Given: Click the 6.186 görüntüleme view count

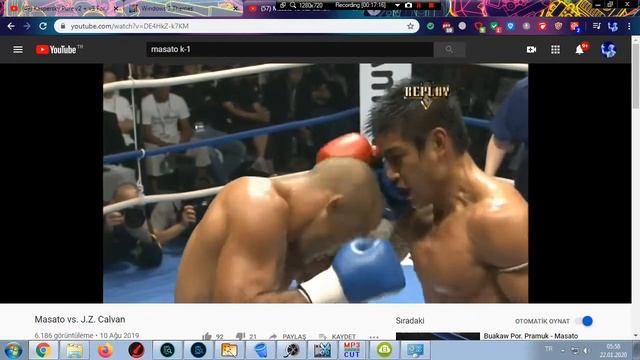Looking at the screenshot, I should click(x=64, y=336).
